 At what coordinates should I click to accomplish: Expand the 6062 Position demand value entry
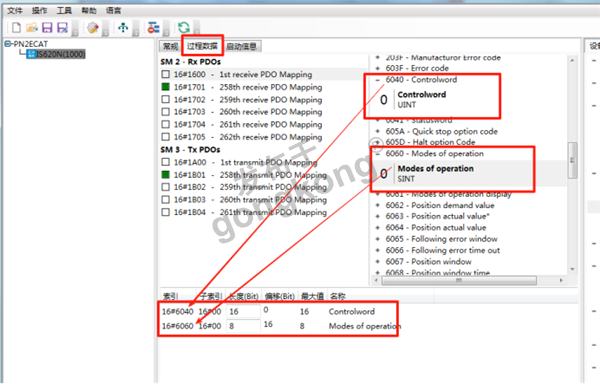pyautogui.click(x=378, y=205)
